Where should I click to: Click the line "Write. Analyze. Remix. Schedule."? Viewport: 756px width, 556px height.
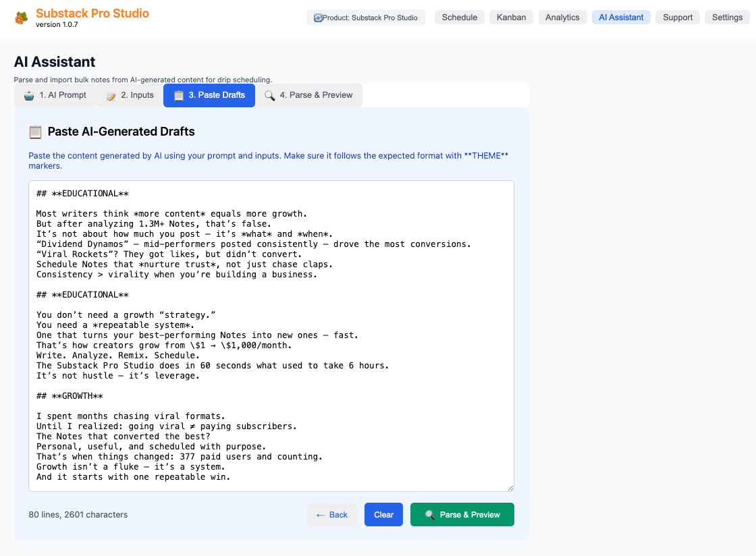point(117,356)
